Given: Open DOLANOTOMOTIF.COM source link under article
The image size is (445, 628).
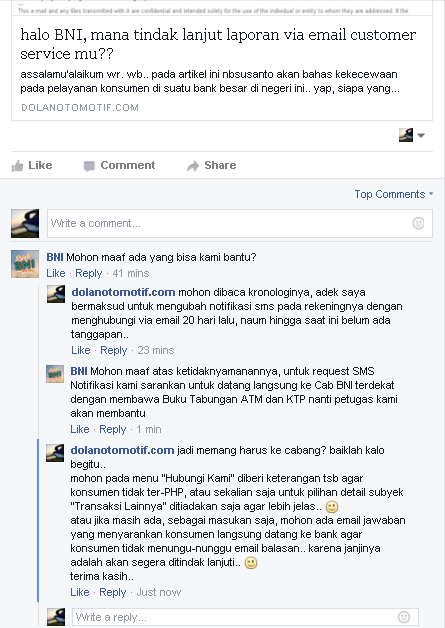Looking at the screenshot, I should click(80, 107).
